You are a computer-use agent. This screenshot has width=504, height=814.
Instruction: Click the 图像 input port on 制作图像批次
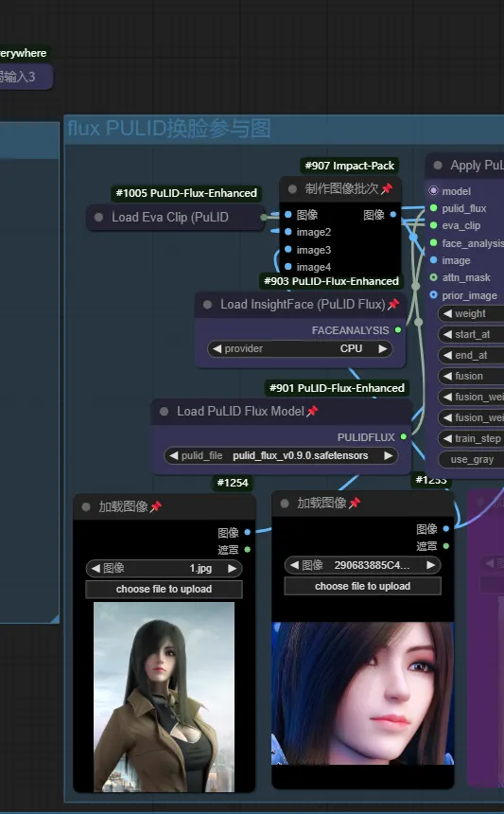pyautogui.click(x=288, y=214)
